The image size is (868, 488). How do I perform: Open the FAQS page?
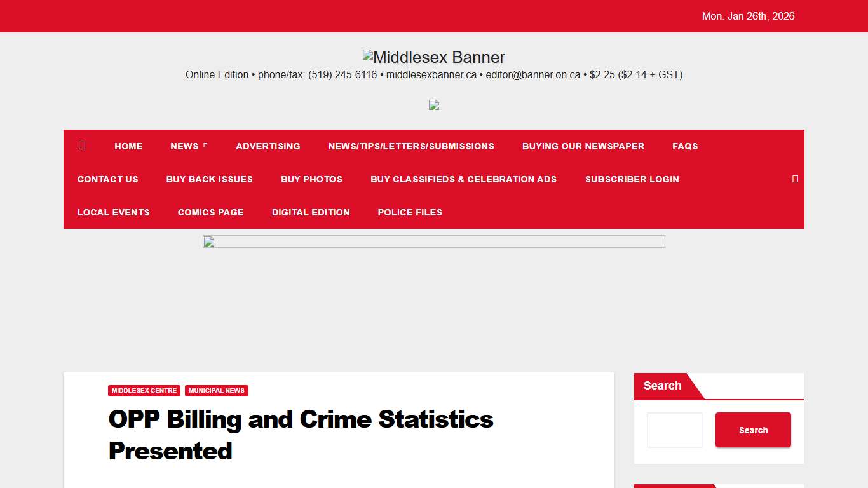[x=685, y=146]
